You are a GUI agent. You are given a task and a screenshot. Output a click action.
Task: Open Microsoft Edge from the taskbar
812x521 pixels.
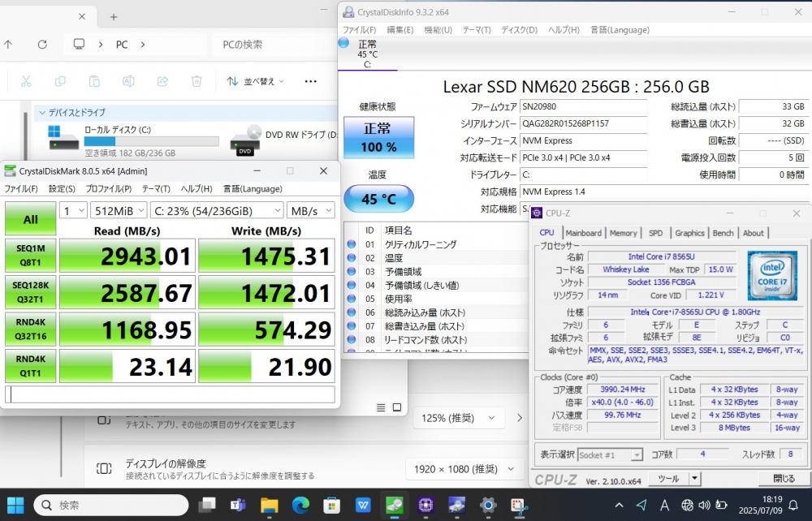point(300,505)
